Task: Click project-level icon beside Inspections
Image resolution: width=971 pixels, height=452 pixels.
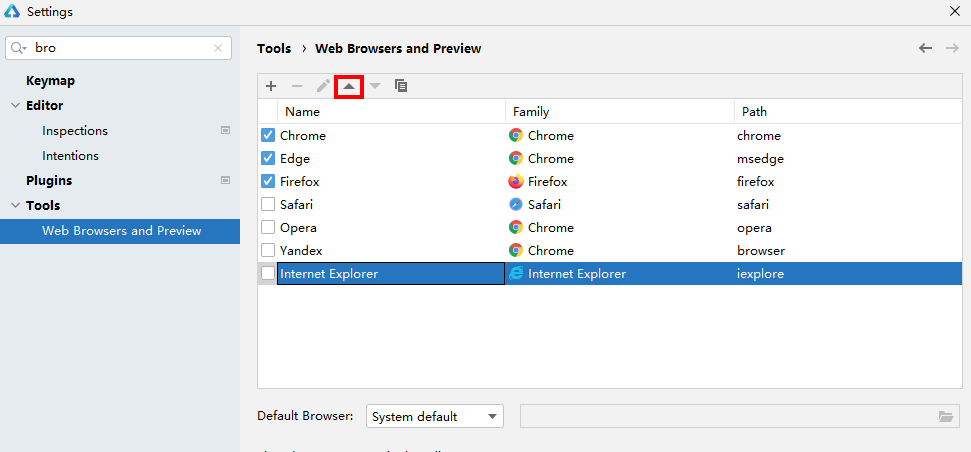Action: [225, 131]
